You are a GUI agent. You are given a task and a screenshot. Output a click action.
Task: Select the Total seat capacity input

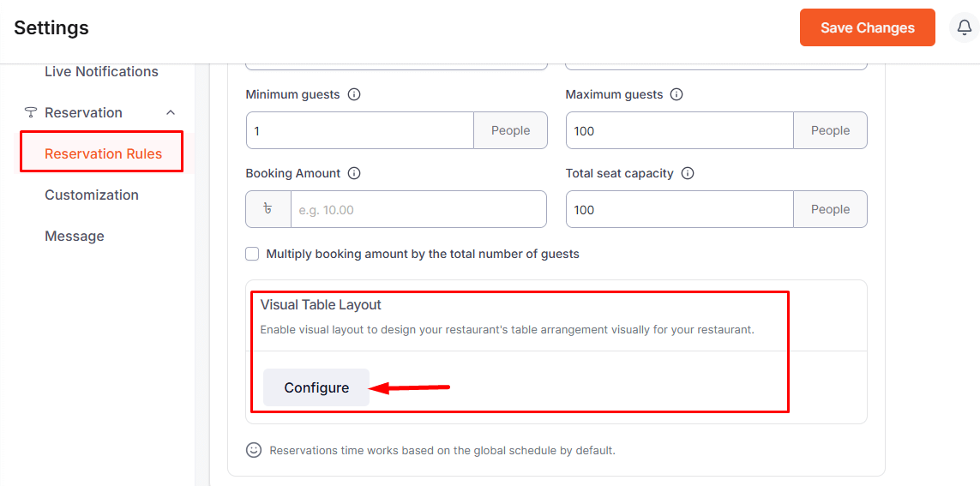pos(679,209)
